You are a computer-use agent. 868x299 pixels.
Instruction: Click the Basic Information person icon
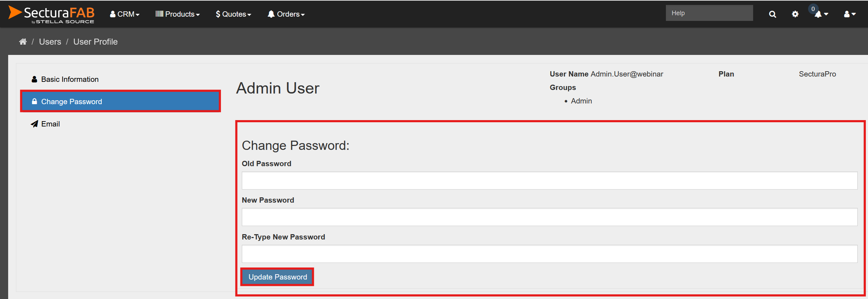[34, 79]
